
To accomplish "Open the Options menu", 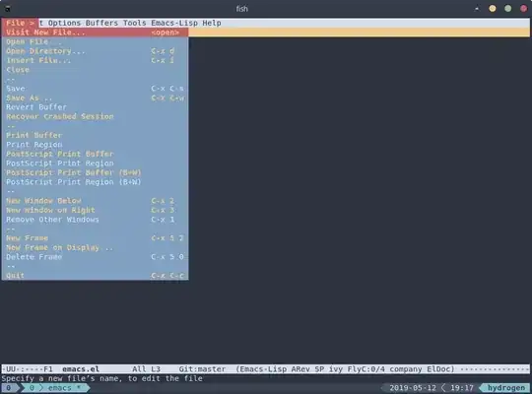I will (x=64, y=23).
